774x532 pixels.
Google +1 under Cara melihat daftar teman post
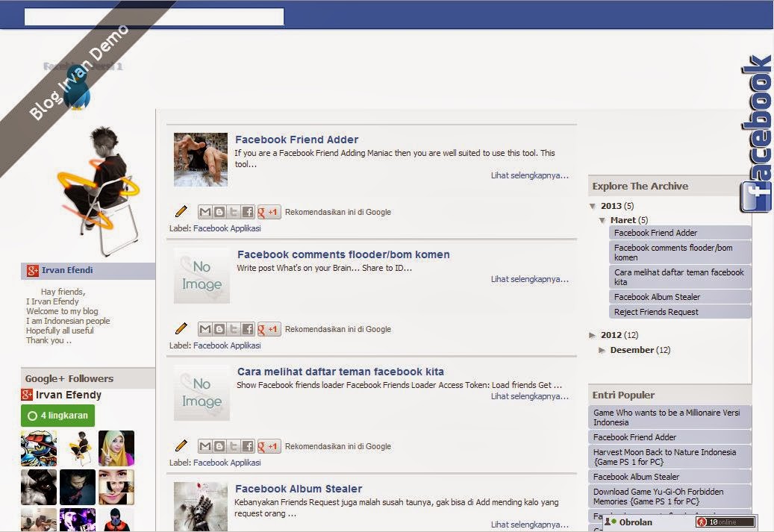[x=269, y=446]
